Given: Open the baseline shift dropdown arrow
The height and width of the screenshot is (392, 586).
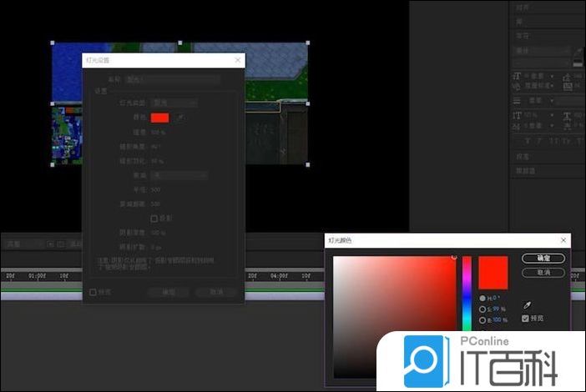Looking at the screenshot, I should [552, 126].
